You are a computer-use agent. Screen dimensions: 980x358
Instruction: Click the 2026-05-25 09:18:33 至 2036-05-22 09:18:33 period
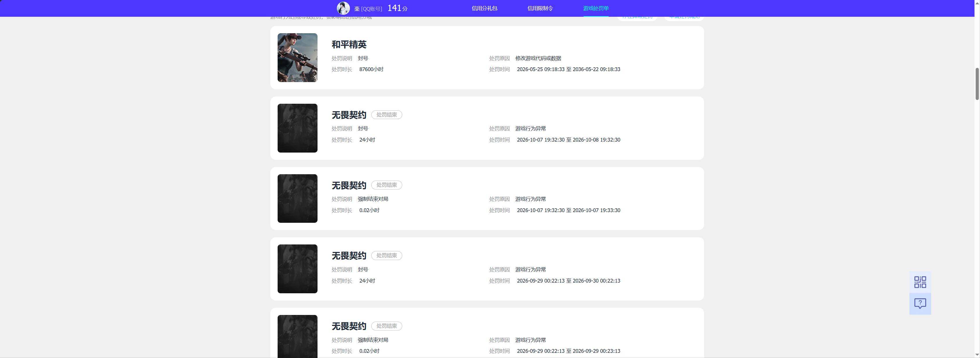569,70
